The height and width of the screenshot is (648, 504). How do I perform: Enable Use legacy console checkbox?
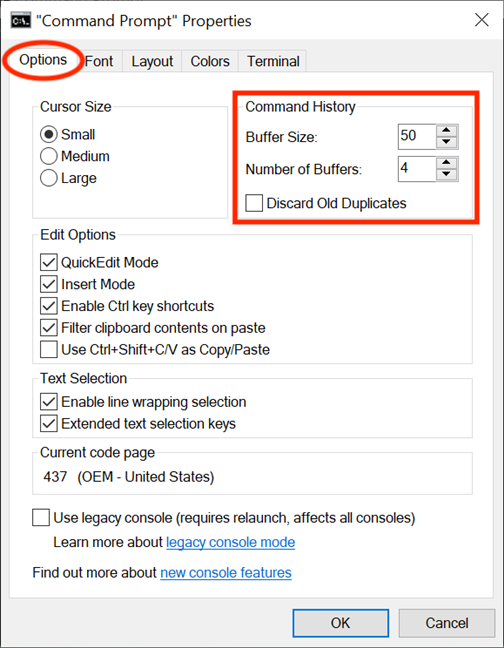(41, 517)
